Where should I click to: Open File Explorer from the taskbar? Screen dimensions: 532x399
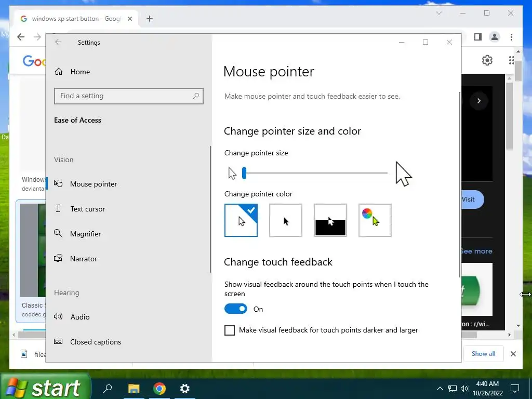(x=134, y=388)
